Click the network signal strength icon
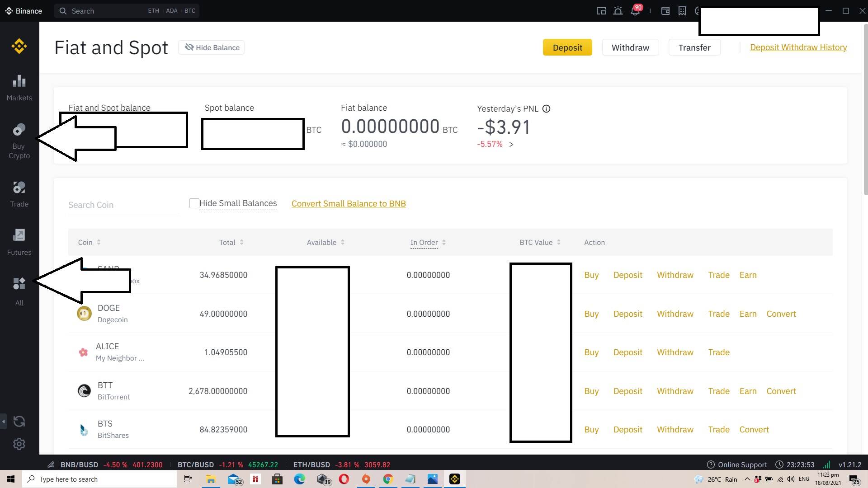Image resolution: width=868 pixels, height=488 pixels. (826, 465)
